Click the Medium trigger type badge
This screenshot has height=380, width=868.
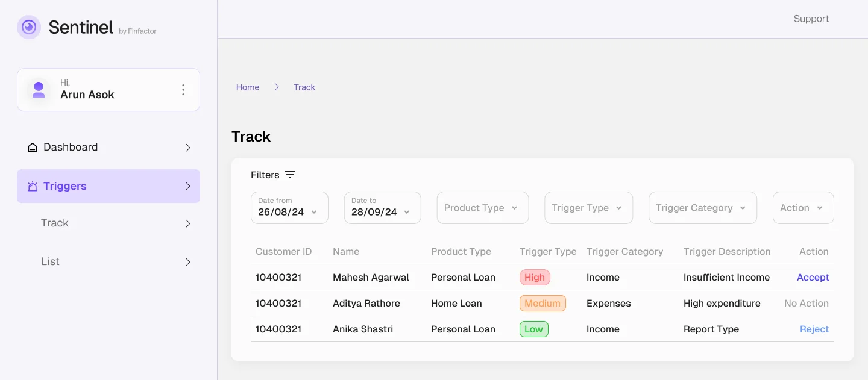pos(542,303)
